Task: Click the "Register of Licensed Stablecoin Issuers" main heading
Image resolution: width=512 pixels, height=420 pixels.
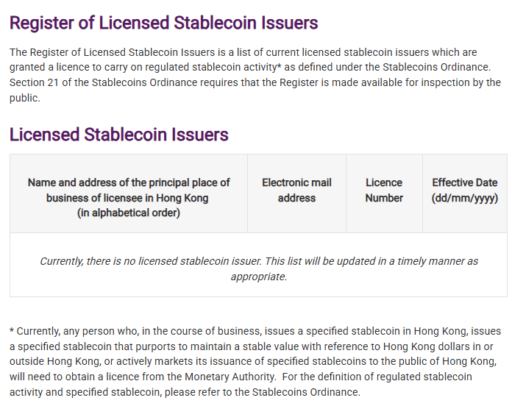Action: tap(163, 23)
